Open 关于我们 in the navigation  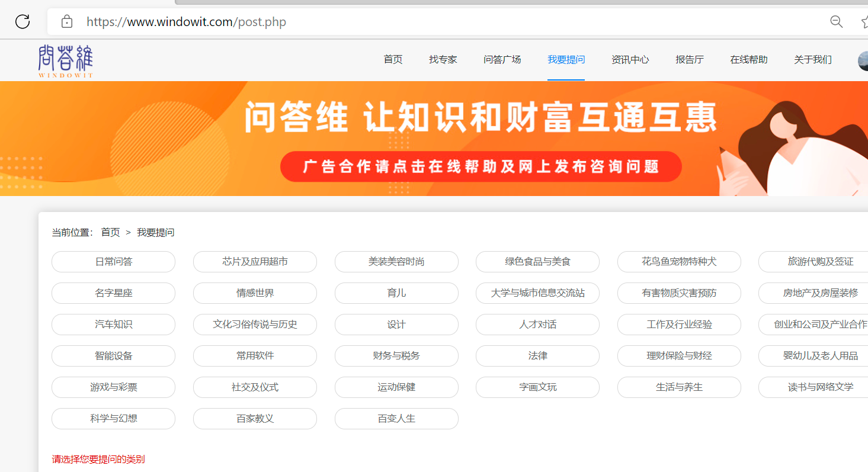click(x=812, y=59)
